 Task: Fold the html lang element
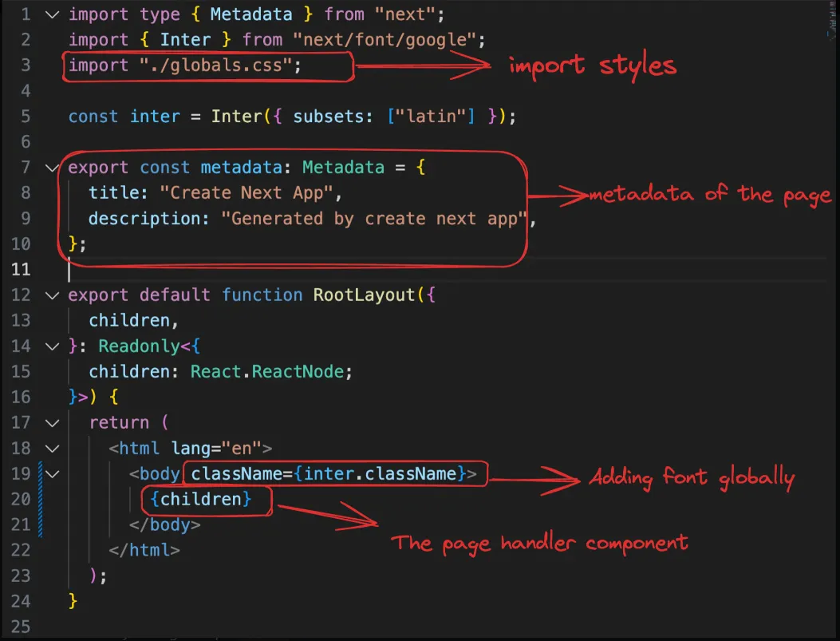coord(53,449)
